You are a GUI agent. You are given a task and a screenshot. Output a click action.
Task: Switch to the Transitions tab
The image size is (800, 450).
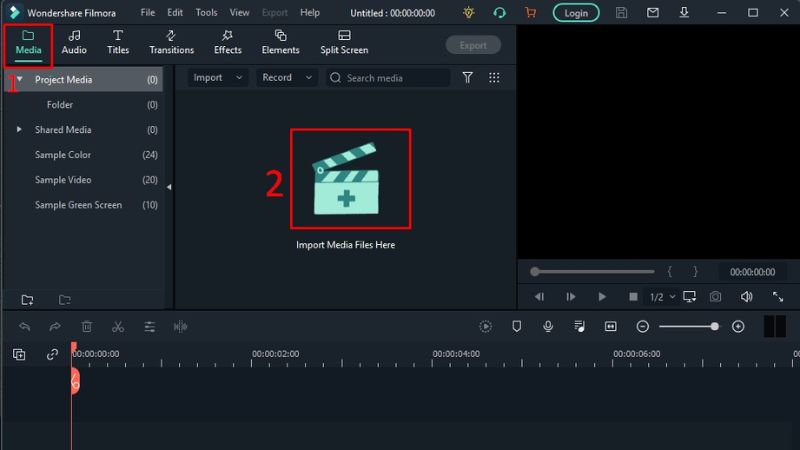coord(171,42)
